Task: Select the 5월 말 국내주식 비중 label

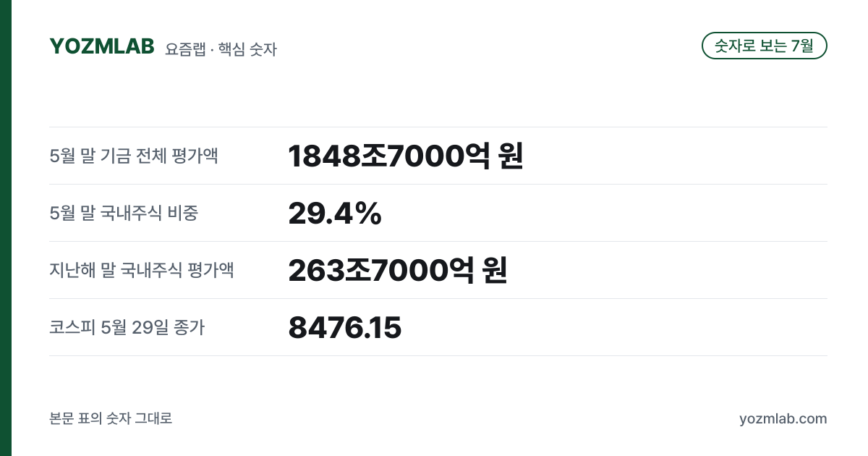Action: click(124, 213)
